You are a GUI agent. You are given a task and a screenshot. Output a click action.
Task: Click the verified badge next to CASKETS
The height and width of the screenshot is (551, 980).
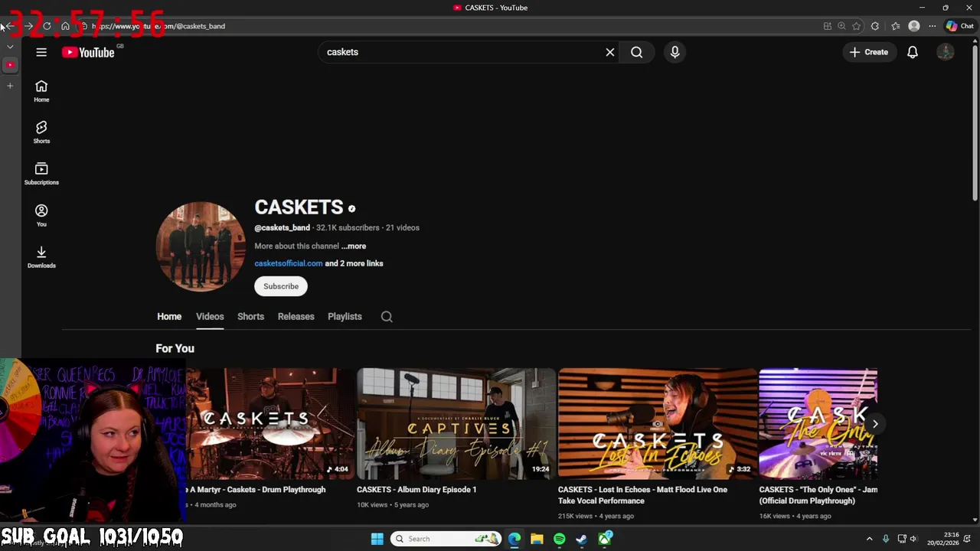[352, 208]
